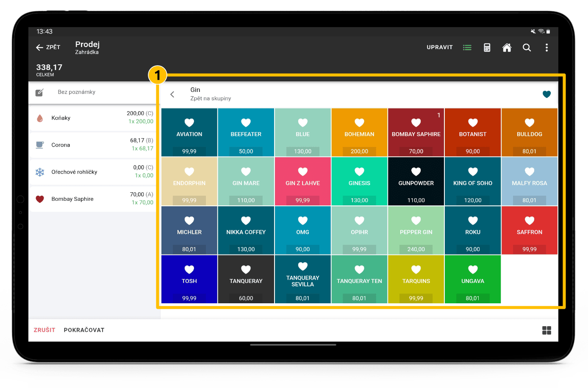Select the BOTANIST product tile
The height and width of the screenshot is (388, 588).
[x=473, y=133]
